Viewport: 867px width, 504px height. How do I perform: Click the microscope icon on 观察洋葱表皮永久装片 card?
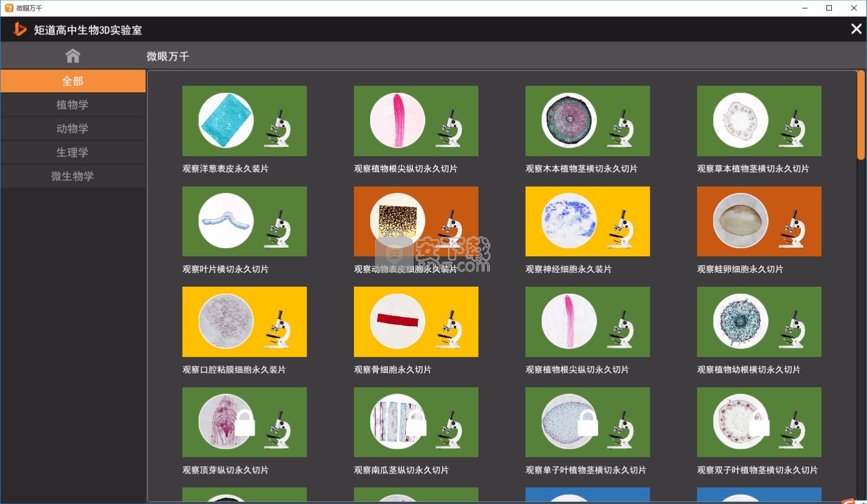click(277, 129)
